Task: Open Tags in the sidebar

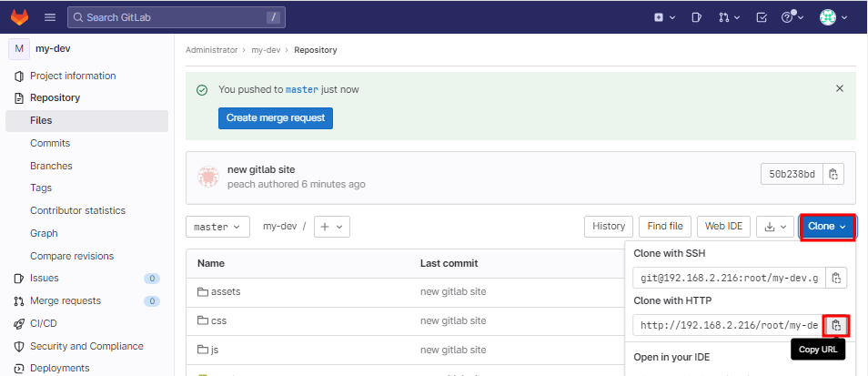Action: tap(41, 188)
